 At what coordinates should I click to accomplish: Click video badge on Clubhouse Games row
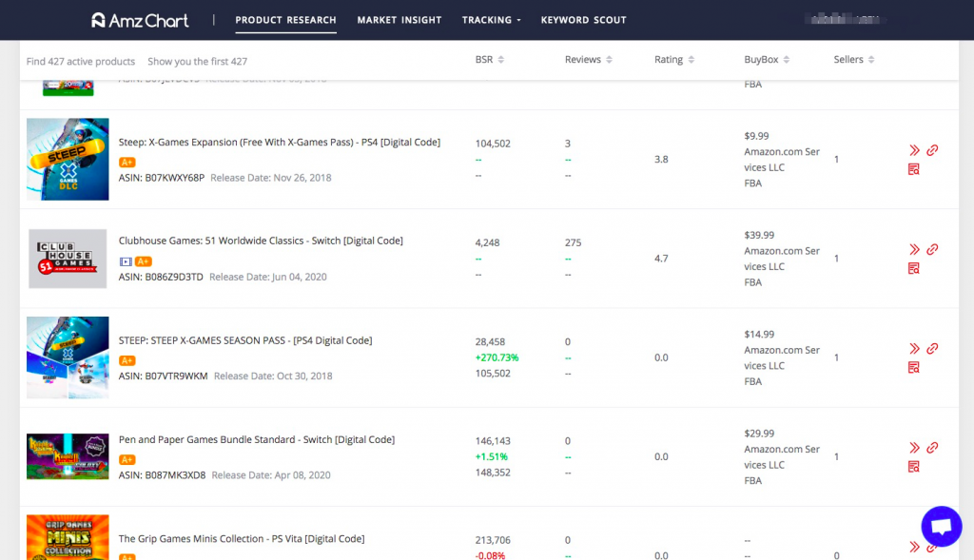pyautogui.click(x=126, y=261)
